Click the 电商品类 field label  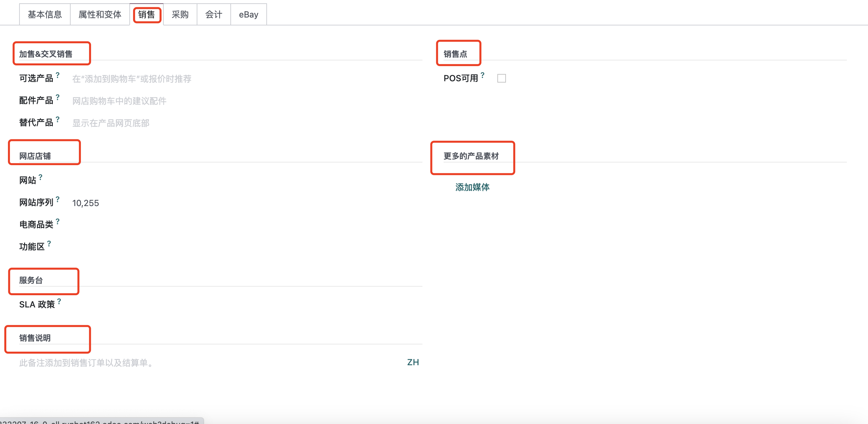pyautogui.click(x=36, y=225)
